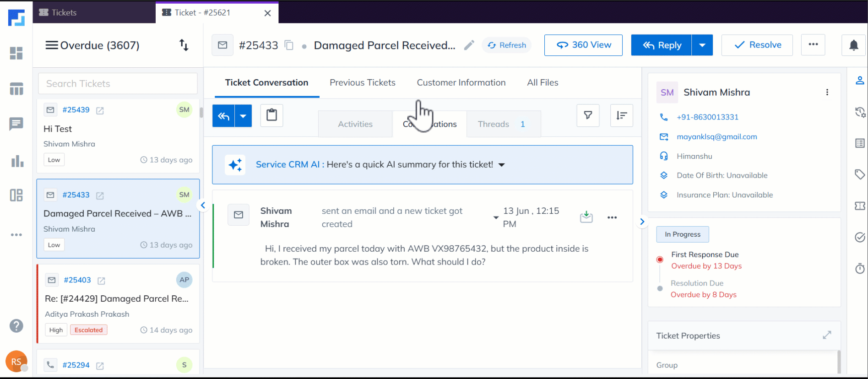Toggle ticket list sort arrows
This screenshot has height=379, width=868.
(x=184, y=45)
